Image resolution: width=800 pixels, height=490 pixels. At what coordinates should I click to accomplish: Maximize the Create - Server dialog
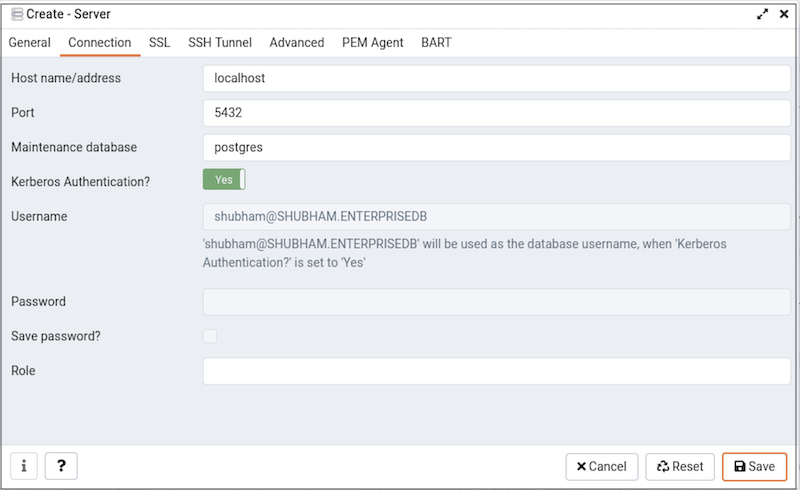click(x=762, y=14)
